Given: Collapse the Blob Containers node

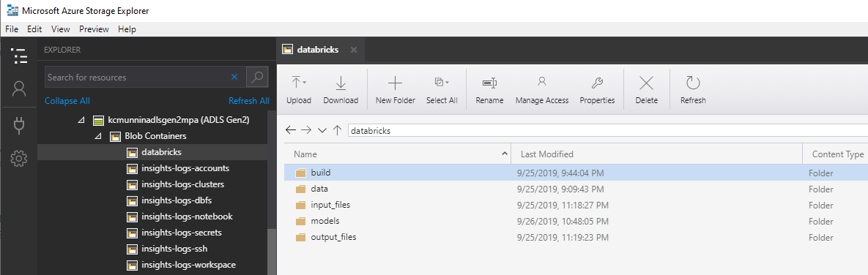Looking at the screenshot, I should (98, 136).
